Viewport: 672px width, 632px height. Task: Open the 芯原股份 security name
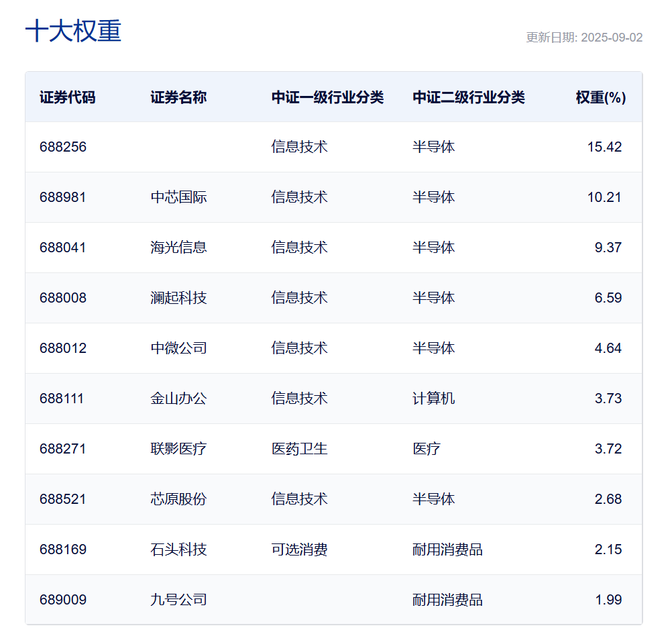tap(178, 499)
